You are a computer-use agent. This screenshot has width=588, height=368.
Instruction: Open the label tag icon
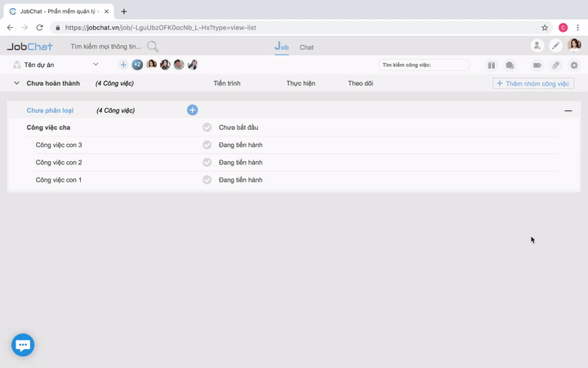[x=537, y=65]
